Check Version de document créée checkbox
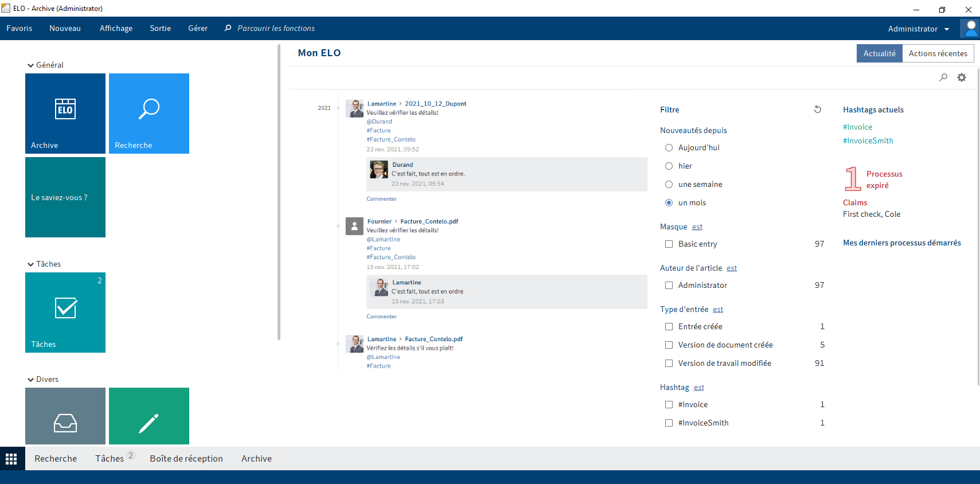This screenshot has height=484, width=980. (669, 345)
